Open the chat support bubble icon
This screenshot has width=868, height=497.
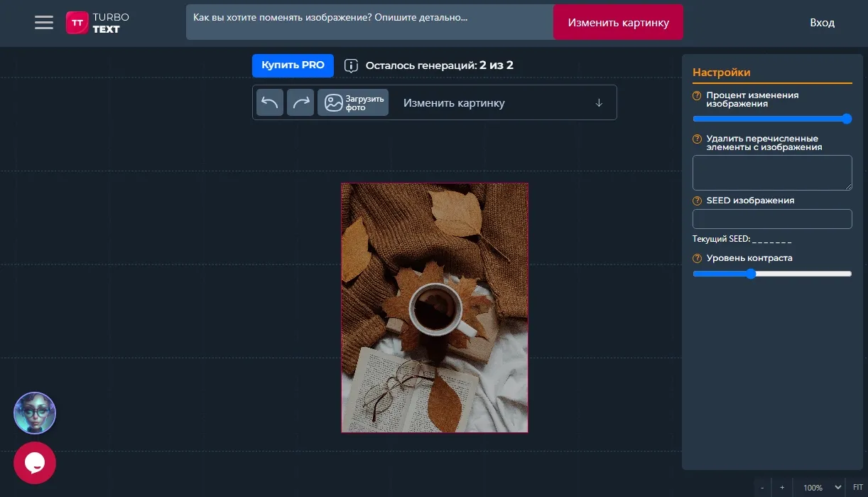[x=35, y=463]
